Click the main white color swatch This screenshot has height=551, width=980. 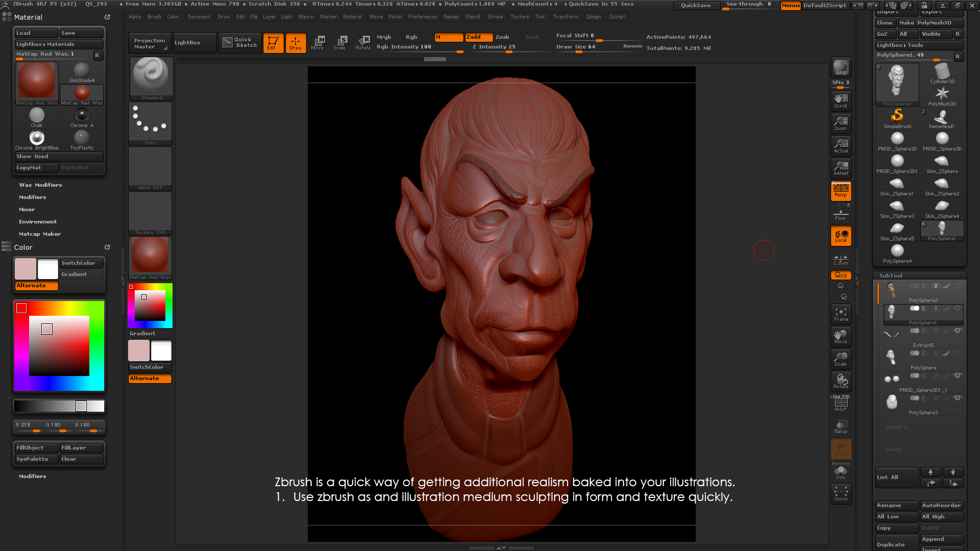point(48,268)
